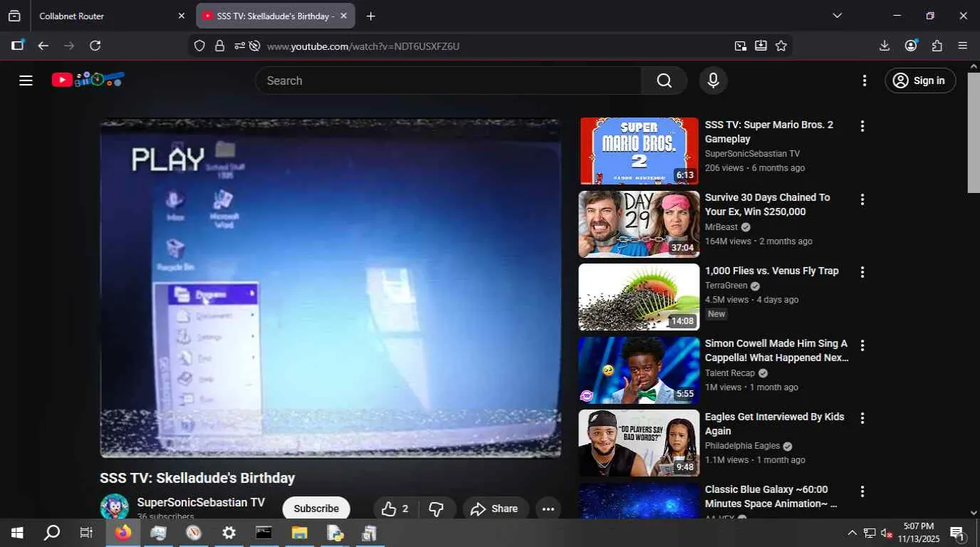980x547 pixels.
Task: Toggle muted volume icon in system tray
Action: tap(887, 533)
